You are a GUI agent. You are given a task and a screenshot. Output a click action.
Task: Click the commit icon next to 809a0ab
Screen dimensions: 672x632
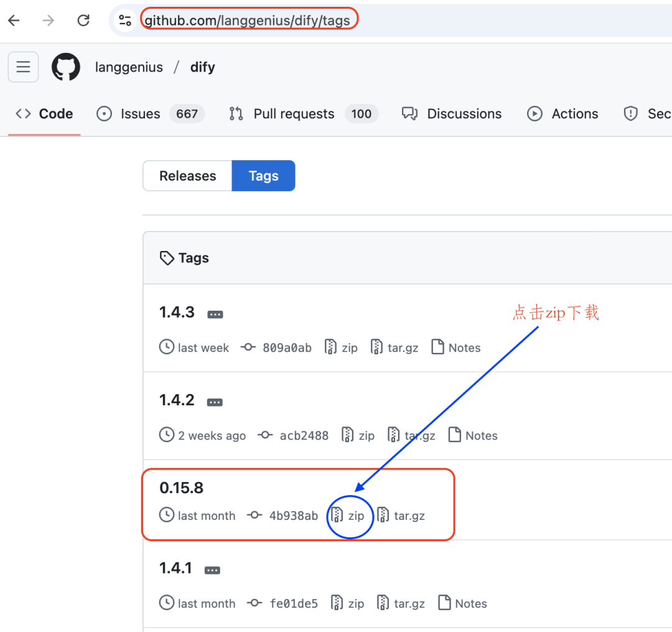coord(248,347)
